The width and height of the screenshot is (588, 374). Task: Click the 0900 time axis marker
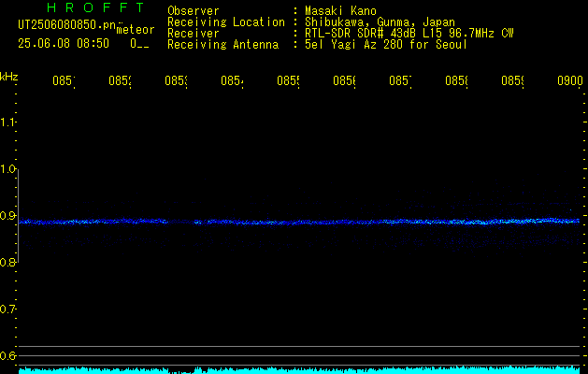point(570,81)
